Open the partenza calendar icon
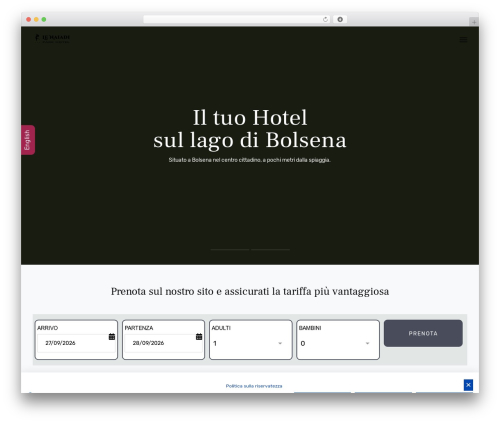Viewport: 500px width, 423px height. coord(199,337)
